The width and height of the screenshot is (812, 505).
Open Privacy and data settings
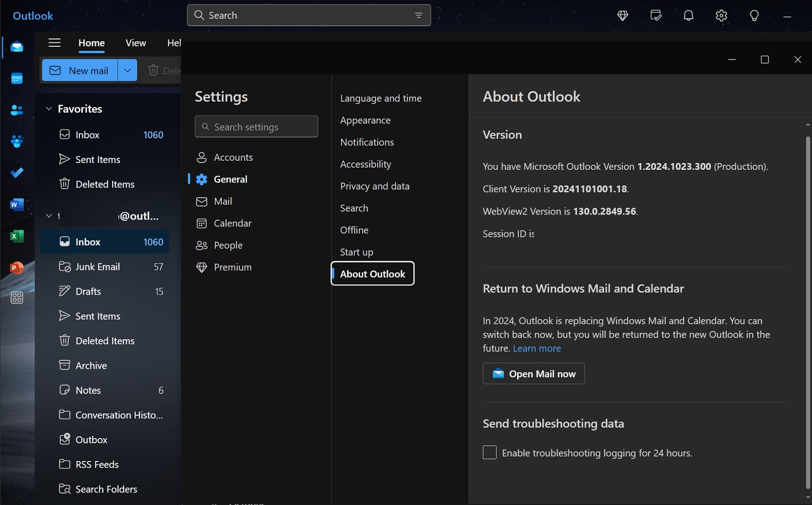click(375, 186)
